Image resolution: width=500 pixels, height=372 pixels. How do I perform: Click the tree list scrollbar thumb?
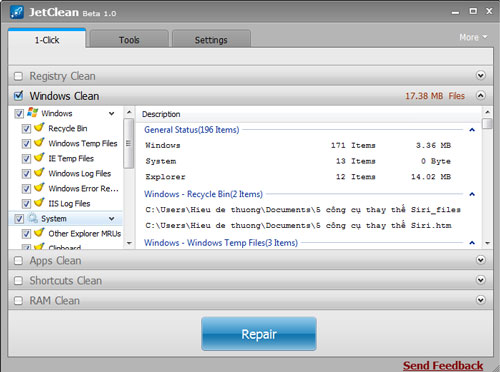click(129, 144)
